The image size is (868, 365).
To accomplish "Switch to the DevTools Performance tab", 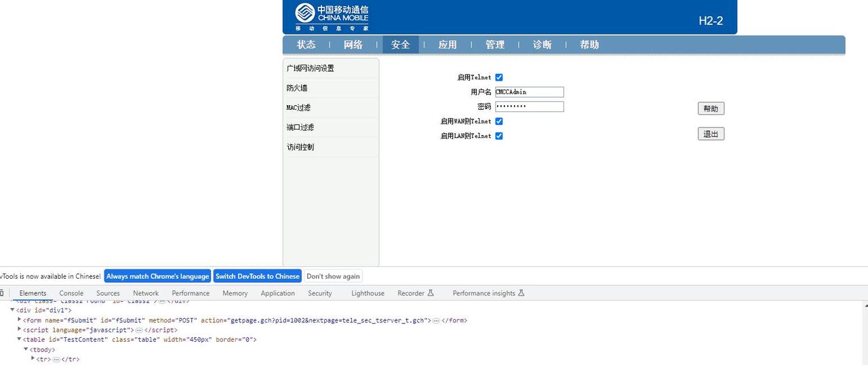I will pyautogui.click(x=191, y=293).
